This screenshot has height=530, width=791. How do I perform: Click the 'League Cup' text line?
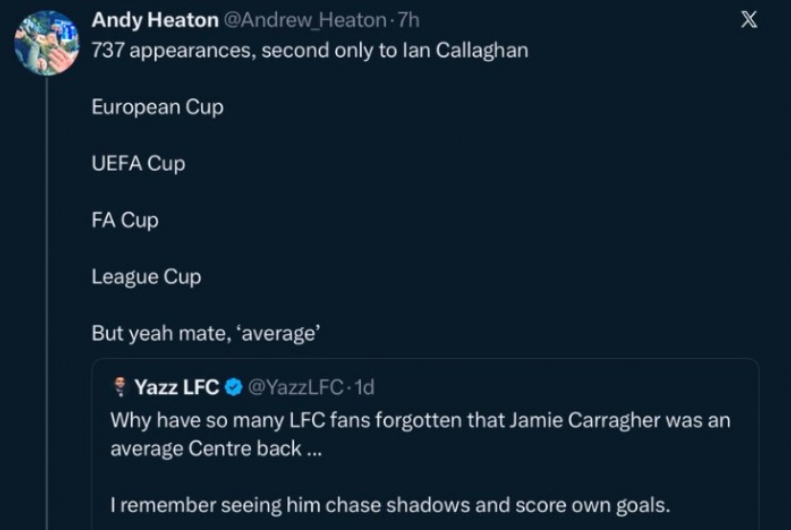point(146,277)
